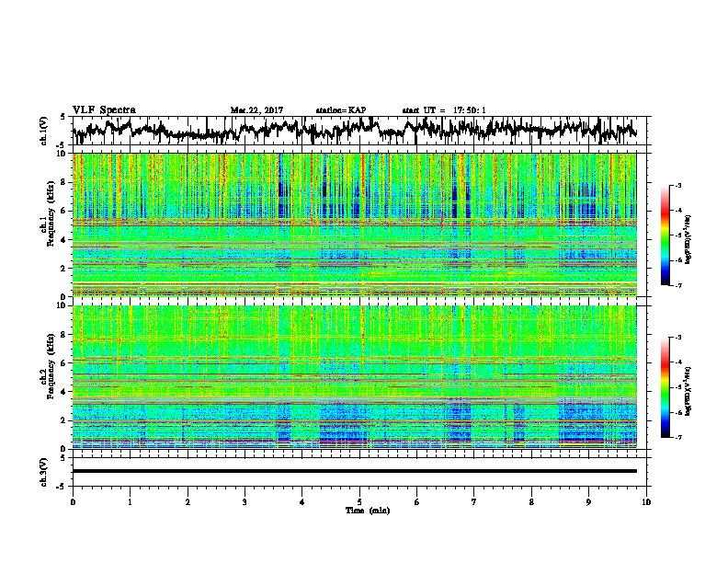Click the ch.1 voltage waveform trace panel

pos(361,131)
